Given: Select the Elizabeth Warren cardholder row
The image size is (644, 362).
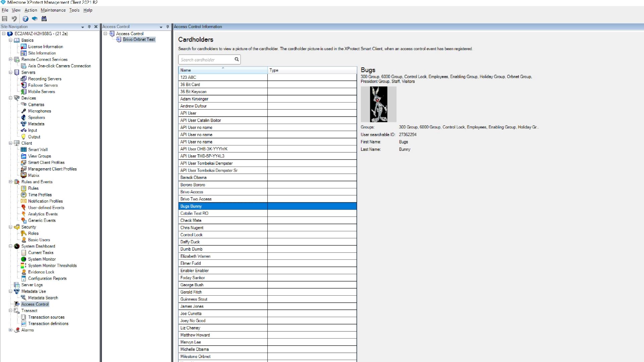Looking at the screenshot, I should point(267,256).
